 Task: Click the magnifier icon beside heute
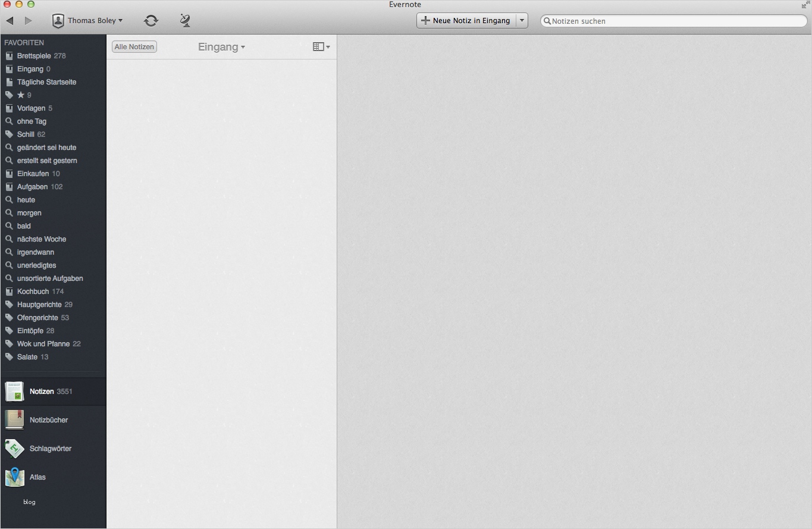(9, 200)
